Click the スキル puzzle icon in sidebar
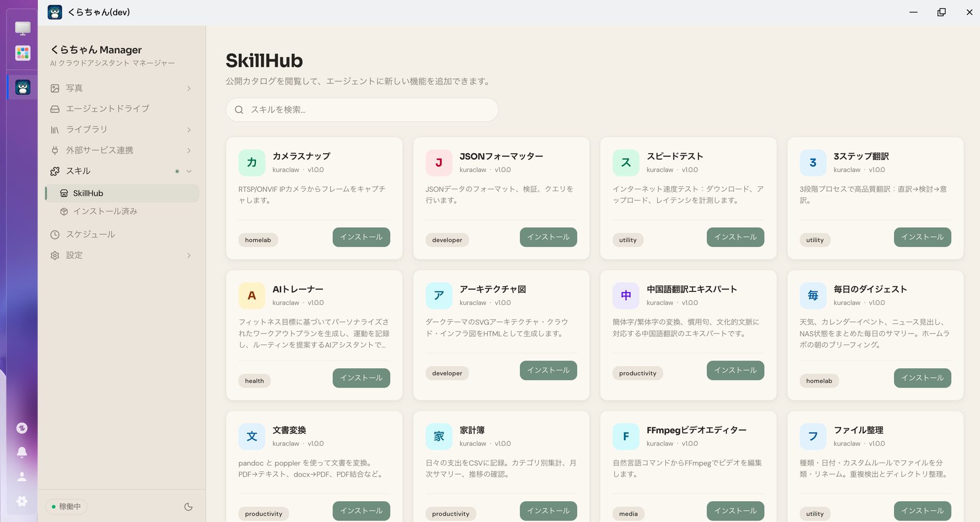Viewport: 980px width, 522px height. (x=55, y=171)
